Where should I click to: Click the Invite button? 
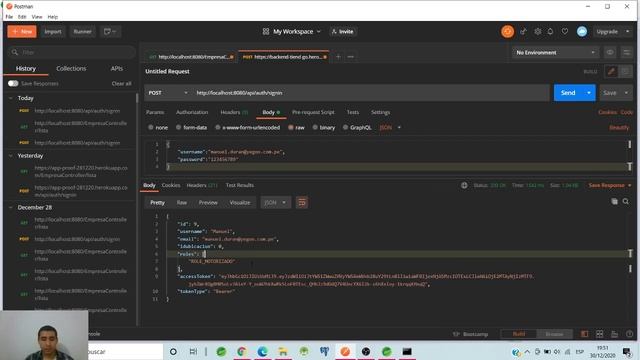tap(342, 31)
